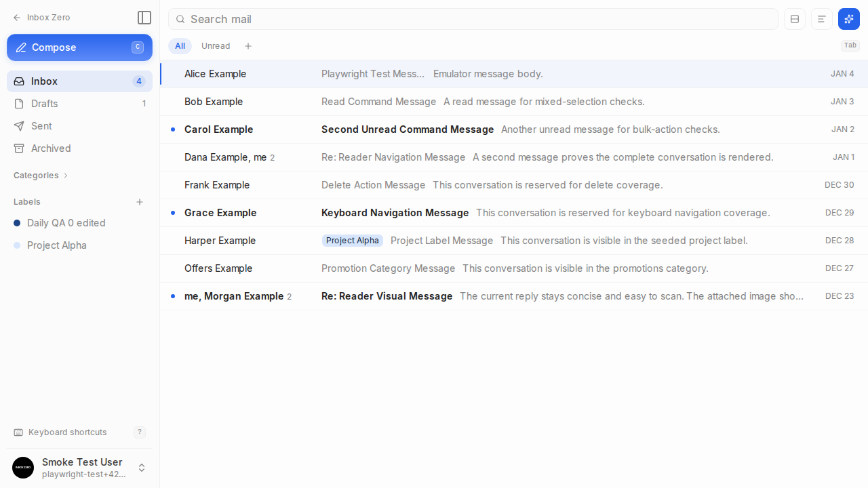
Task: Toggle unread dot on Carol Example message
Action: pos(173,129)
